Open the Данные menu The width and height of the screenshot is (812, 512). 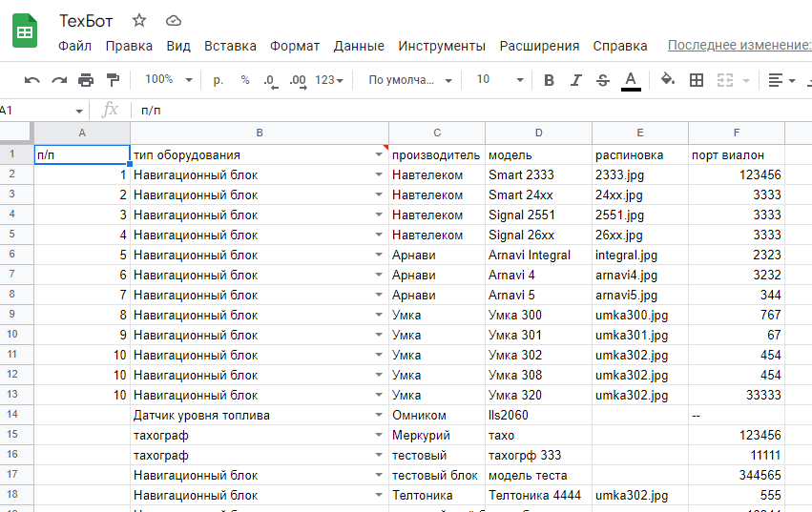(x=359, y=46)
